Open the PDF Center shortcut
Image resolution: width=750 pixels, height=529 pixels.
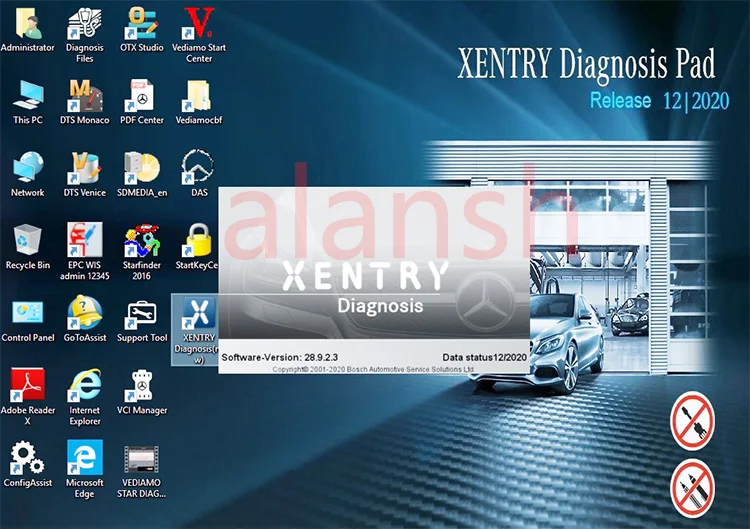(x=142, y=102)
